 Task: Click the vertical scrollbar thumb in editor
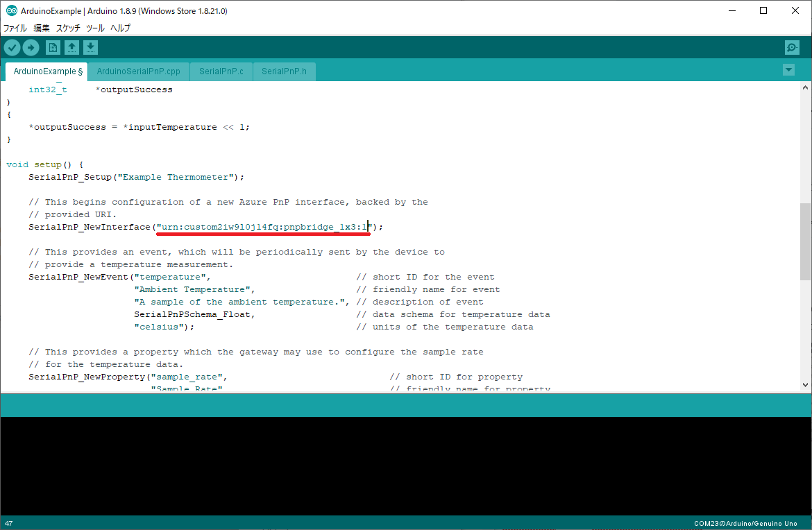pyautogui.click(x=805, y=241)
